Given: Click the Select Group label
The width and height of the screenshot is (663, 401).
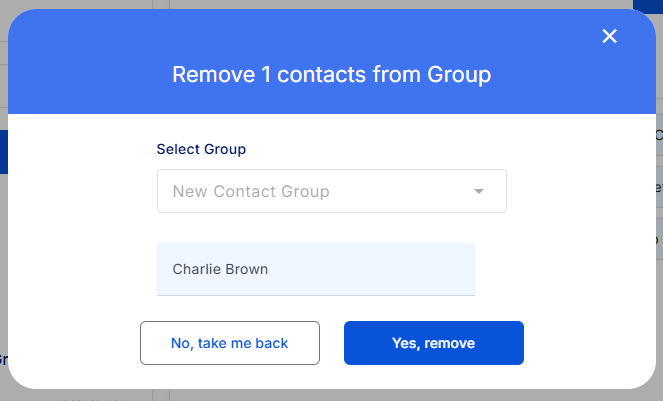Looking at the screenshot, I should pyautogui.click(x=201, y=149).
